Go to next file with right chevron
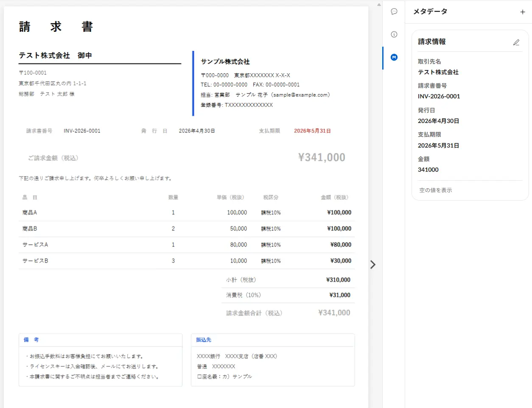This screenshot has width=532, height=408. point(373,265)
